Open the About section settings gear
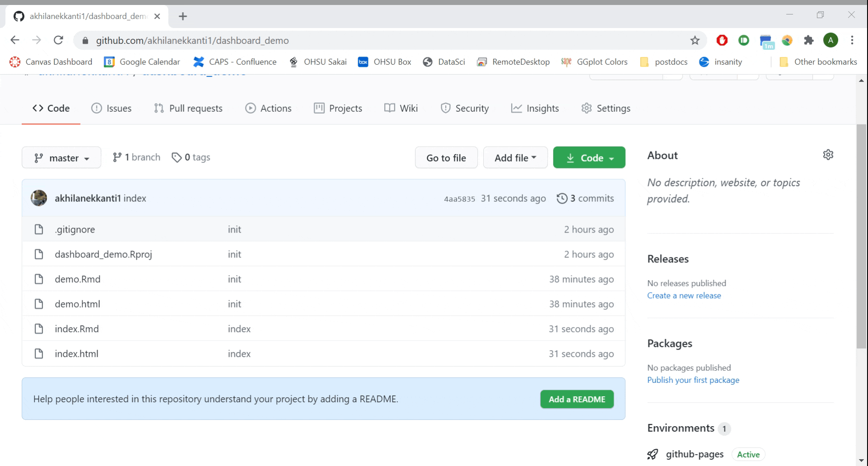This screenshot has width=868, height=466. tap(828, 155)
